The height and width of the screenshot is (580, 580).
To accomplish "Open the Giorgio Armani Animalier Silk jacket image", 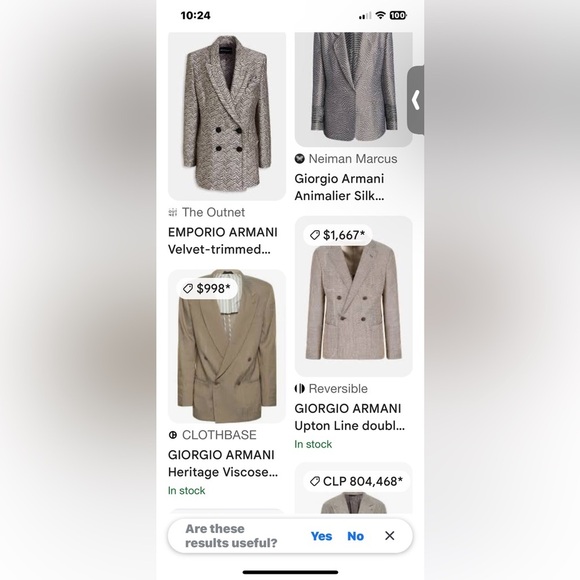I will pos(354,90).
